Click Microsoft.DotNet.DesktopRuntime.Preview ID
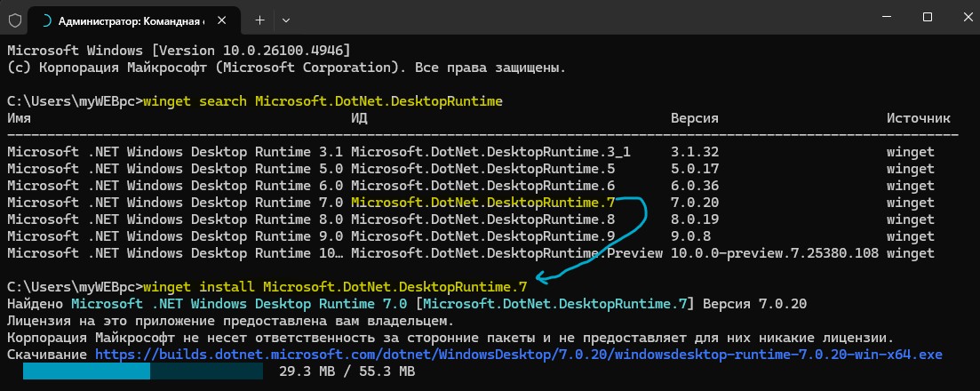980x391 pixels. (x=506, y=252)
